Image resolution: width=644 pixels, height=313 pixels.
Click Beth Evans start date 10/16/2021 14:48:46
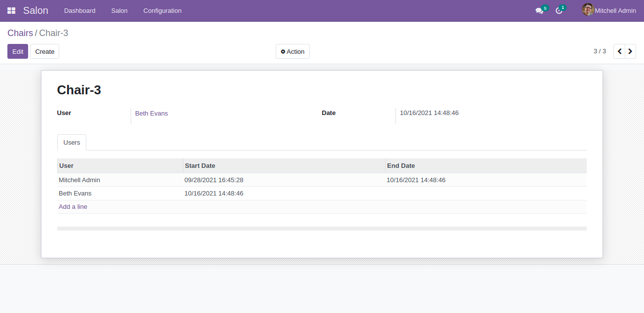214,194
